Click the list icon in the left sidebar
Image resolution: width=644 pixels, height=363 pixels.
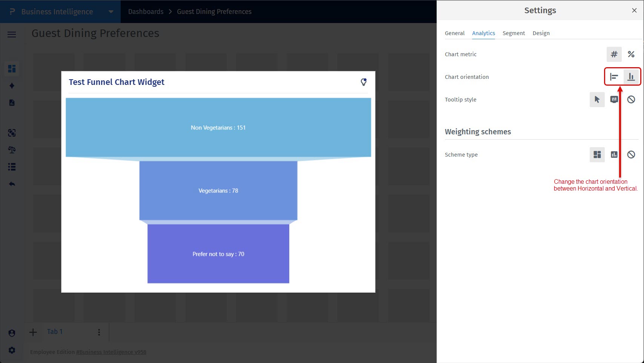12,167
